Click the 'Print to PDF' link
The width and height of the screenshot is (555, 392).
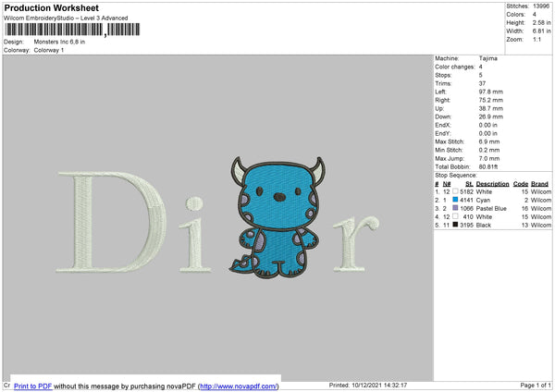pos(33,386)
